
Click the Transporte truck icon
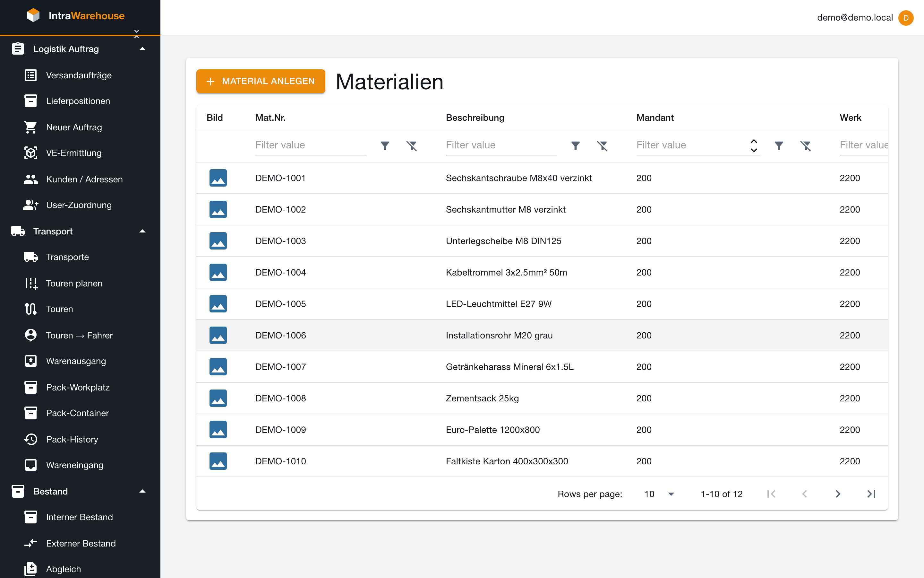[x=30, y=257]
